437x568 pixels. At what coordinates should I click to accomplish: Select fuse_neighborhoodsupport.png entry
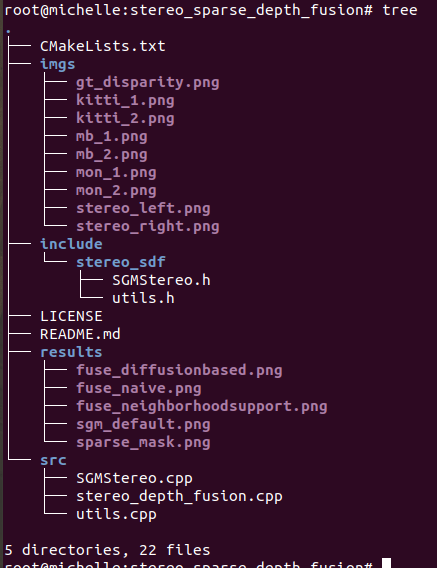point(201,407)
